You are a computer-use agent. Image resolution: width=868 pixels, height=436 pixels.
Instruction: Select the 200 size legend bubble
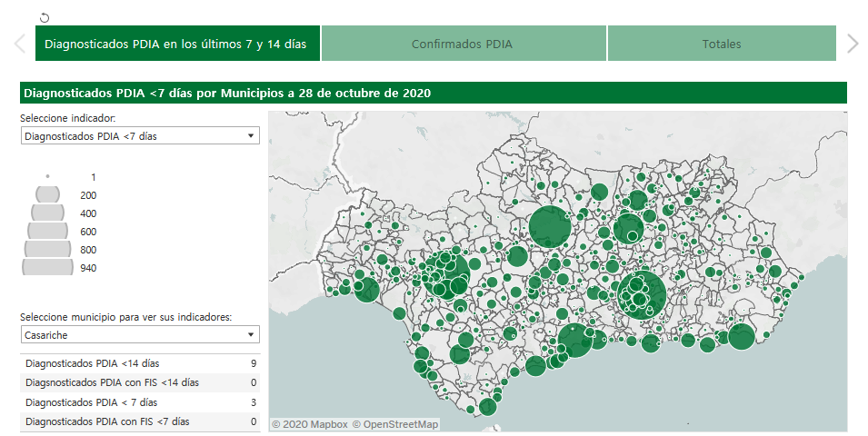(47, 194)
